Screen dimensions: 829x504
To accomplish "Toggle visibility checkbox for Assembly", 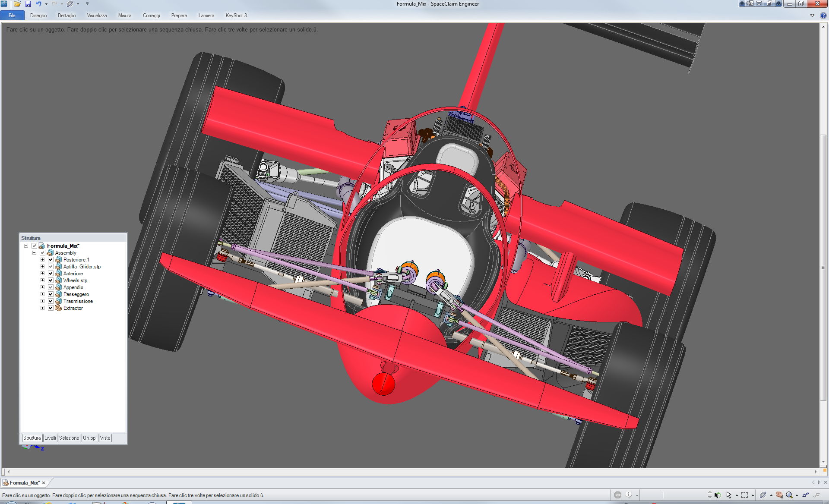I will click(x=42, y=253).
